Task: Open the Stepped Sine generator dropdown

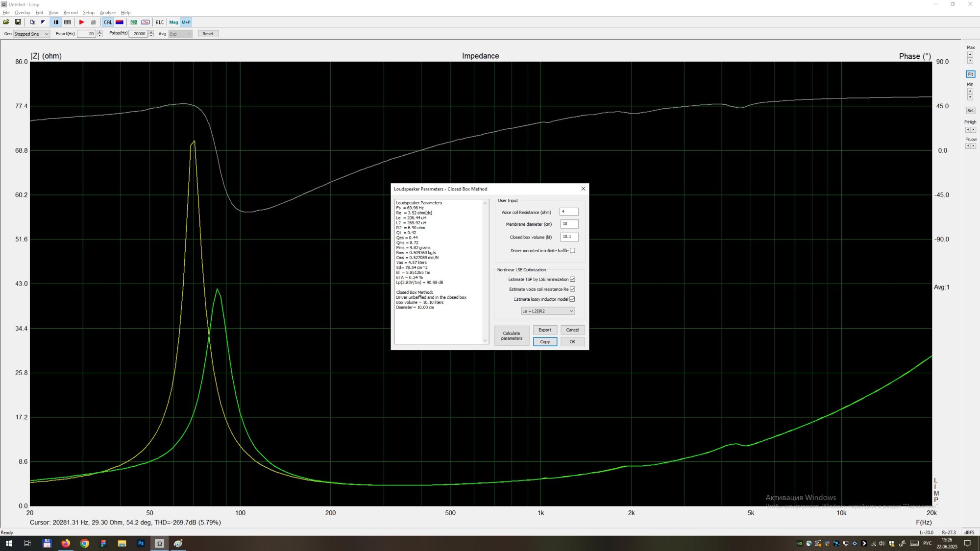Action: pyautogui.click(x=31, y=34)
